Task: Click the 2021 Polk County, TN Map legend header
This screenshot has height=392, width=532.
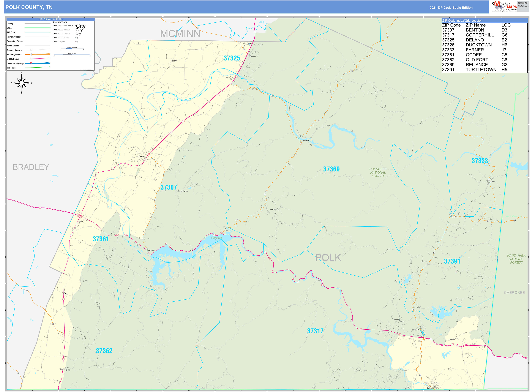Action: point(51,19)
